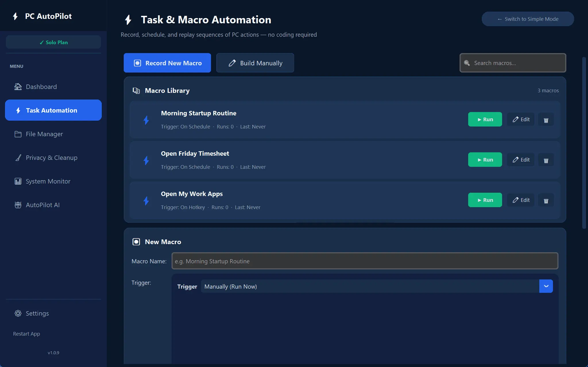
Task: Click the Settings gear icon
Action: (18, 313)
